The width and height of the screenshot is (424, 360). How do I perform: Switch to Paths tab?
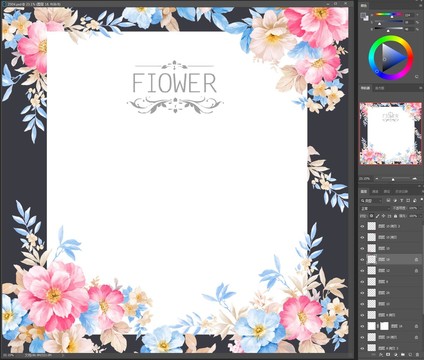387,192
